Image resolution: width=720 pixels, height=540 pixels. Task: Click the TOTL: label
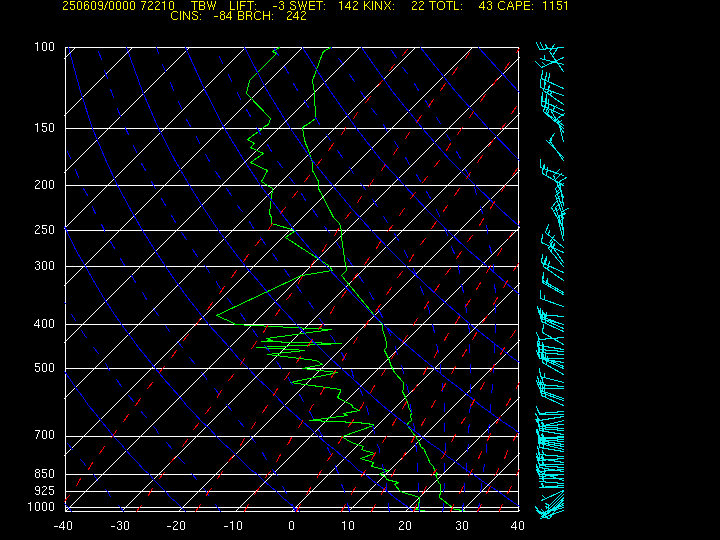tap(446, 6)
